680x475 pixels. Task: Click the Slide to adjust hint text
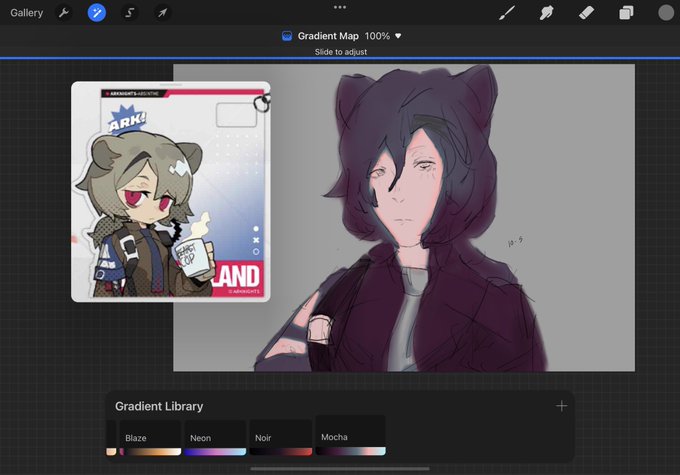341,52
